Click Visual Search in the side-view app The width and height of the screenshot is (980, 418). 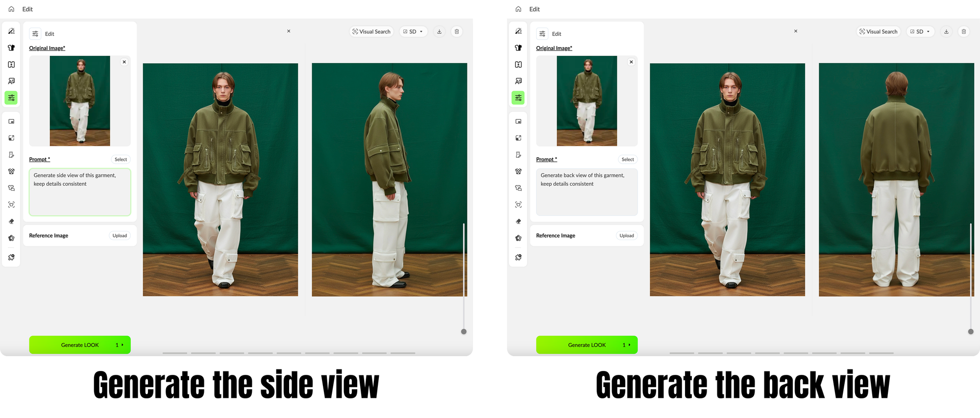point(371,32)
